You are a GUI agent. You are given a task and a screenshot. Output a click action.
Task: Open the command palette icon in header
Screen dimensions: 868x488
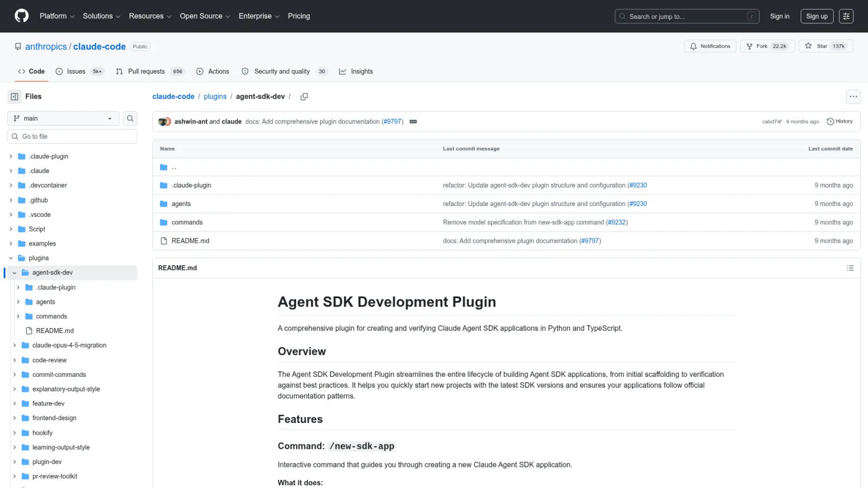pyautogui.click(x=846, y=16)
